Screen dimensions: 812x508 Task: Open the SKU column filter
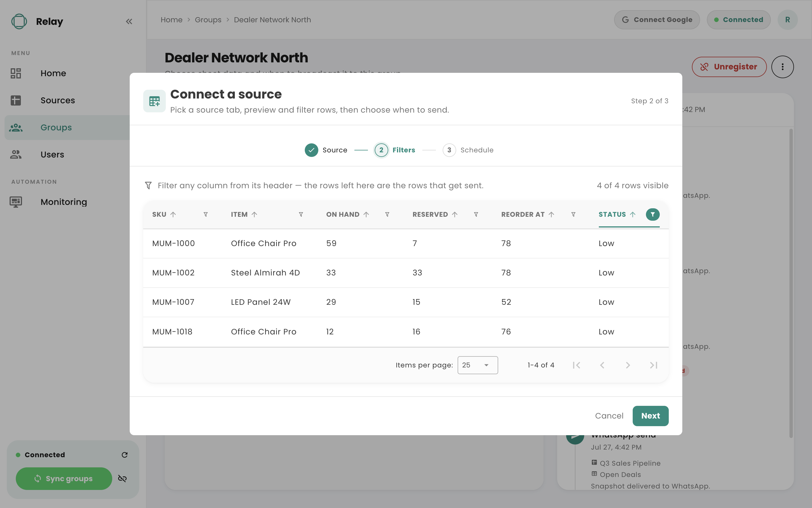[206, 214]
